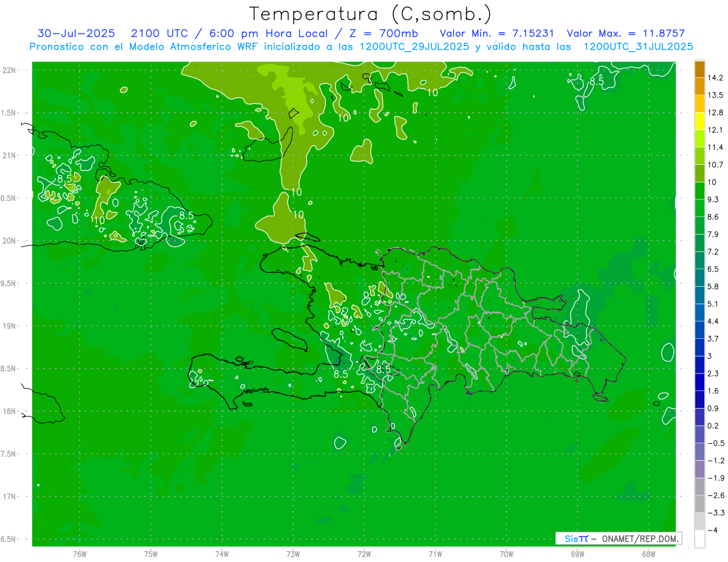728x562 pixels.
Task: Click the 68W longitude axis label
Action: [649, 554]
